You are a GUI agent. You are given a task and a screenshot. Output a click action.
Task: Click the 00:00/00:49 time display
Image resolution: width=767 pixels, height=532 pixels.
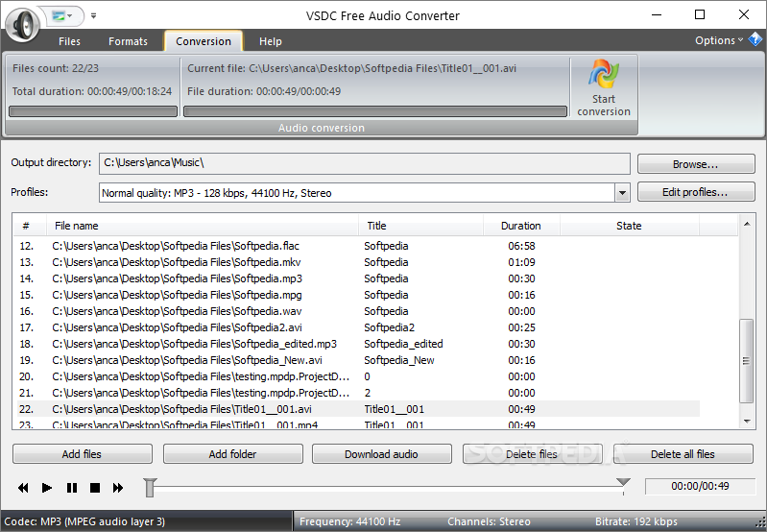[700, 486]
